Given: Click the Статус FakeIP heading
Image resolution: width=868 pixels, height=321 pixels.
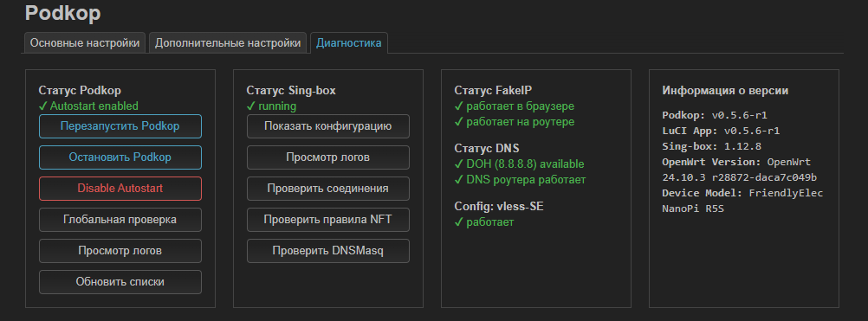Looking at the screenshot, I should coord(493,90).
